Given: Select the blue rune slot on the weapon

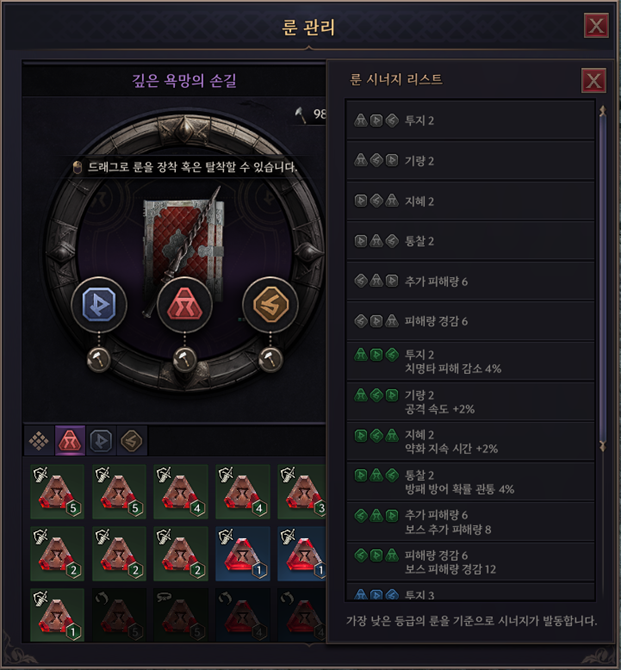Looking at the screenshot, I should pos(99,304).
